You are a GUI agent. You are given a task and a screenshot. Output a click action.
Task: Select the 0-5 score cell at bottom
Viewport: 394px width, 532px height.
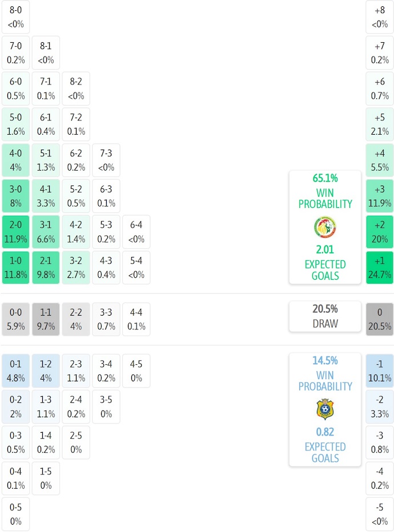click(16, 514)
